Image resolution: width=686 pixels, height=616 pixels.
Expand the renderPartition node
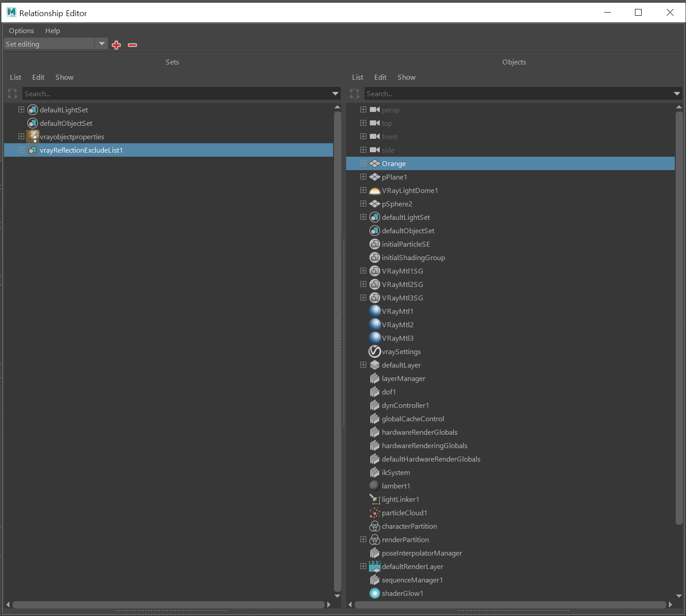point(363,539)
